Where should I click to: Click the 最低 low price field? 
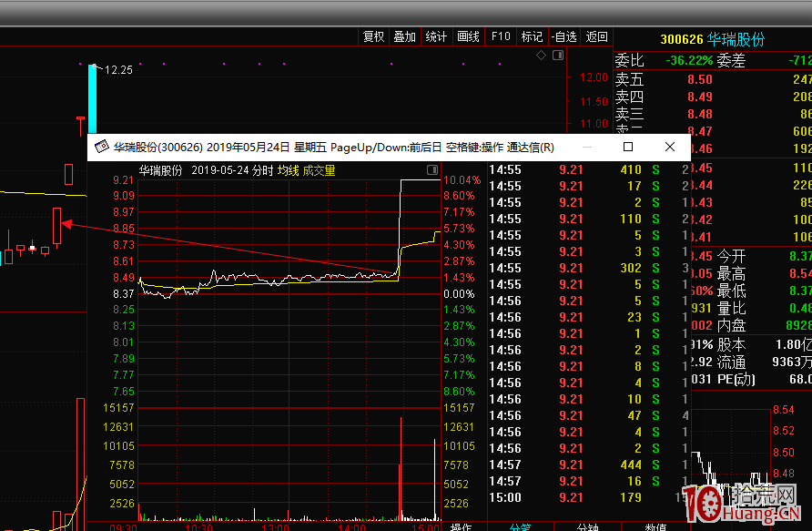click(765, 291)
